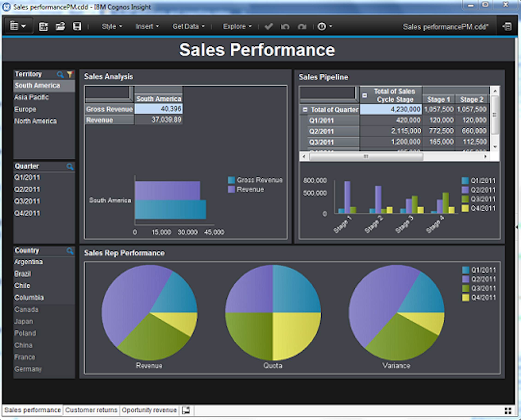Open an existing workspace
521x420 pixels.
[x=60, y=27]
